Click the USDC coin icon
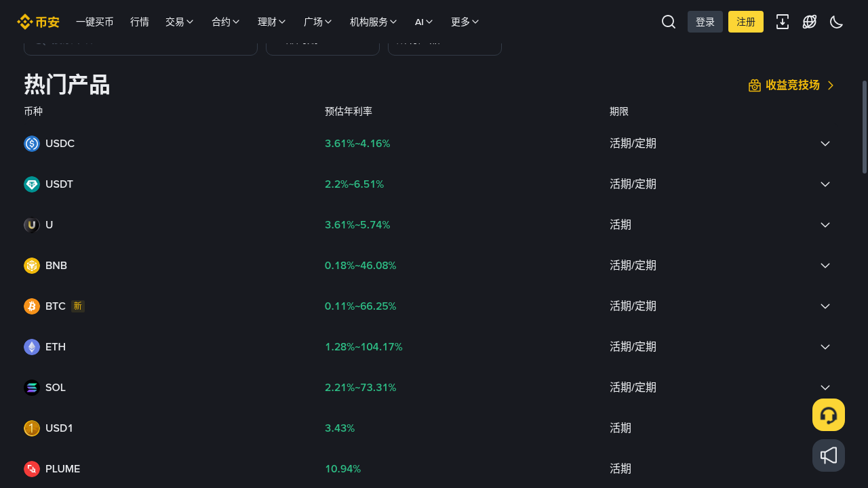 (32, 144)
